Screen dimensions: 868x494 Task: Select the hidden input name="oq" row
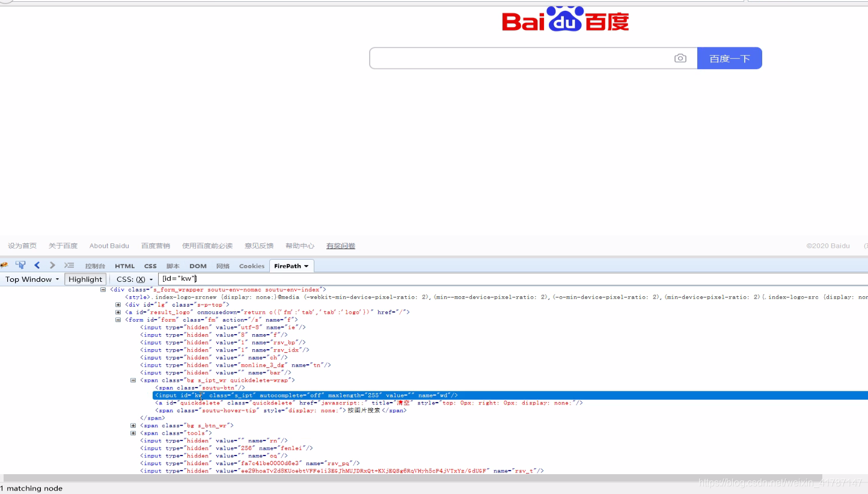214,456
